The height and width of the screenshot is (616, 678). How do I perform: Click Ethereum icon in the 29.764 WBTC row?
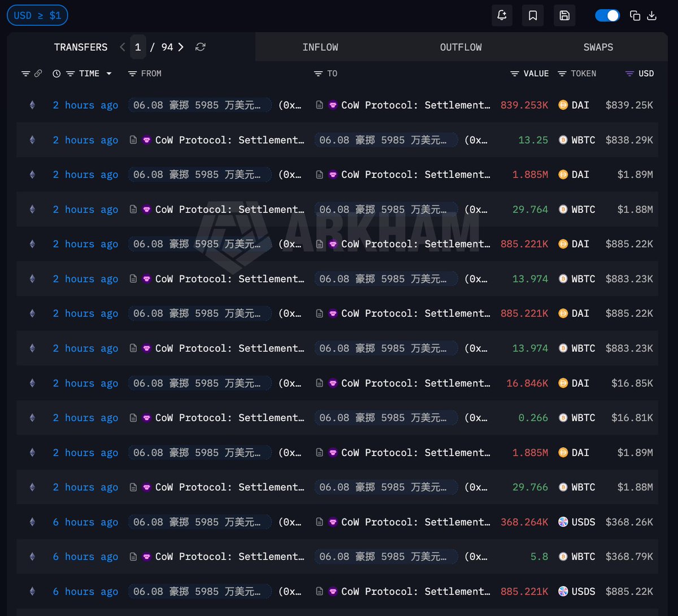(x=32, y=209)
